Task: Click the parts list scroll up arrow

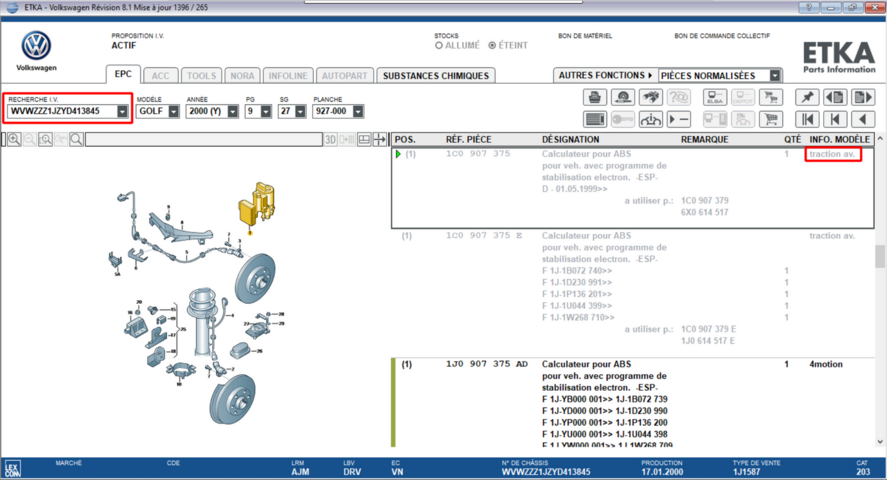Action: [880, 139]
